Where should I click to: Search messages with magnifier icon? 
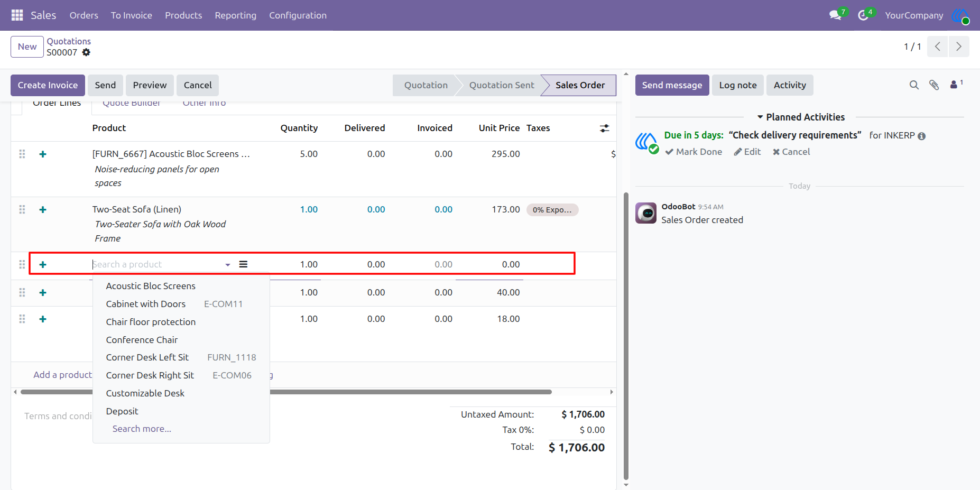click(x=914, y=85)
